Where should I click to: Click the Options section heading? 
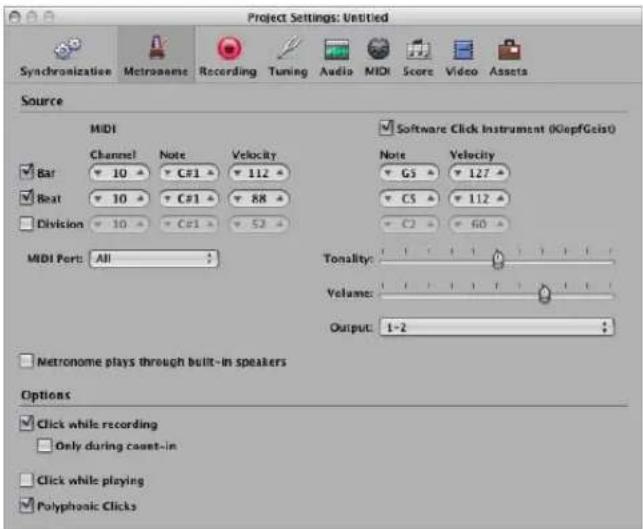[46, 395]
